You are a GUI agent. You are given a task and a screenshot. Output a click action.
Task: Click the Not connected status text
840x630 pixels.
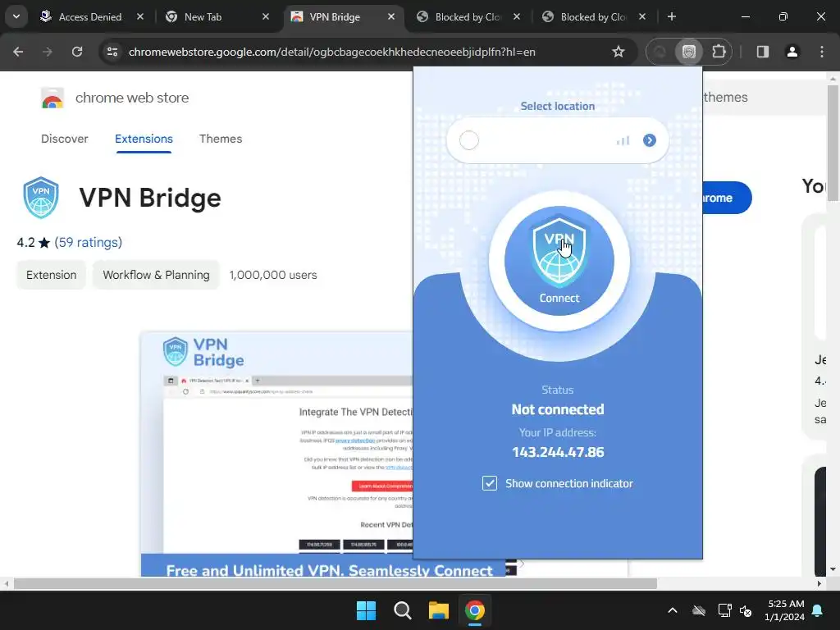click(x=558, y=409)
